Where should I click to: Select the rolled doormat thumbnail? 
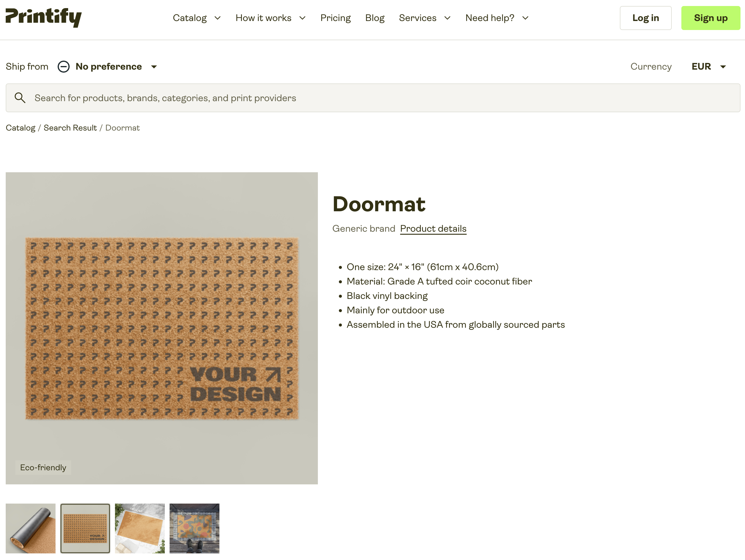31,528
